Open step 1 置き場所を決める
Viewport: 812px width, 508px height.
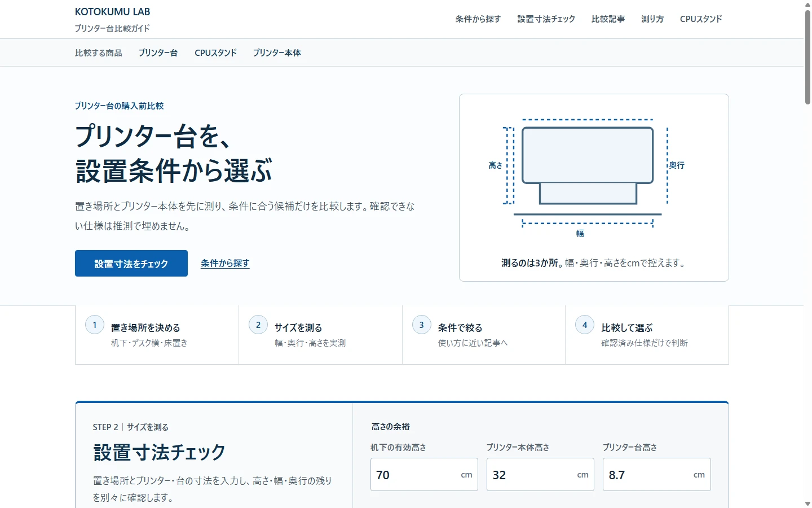click(157, 335)
